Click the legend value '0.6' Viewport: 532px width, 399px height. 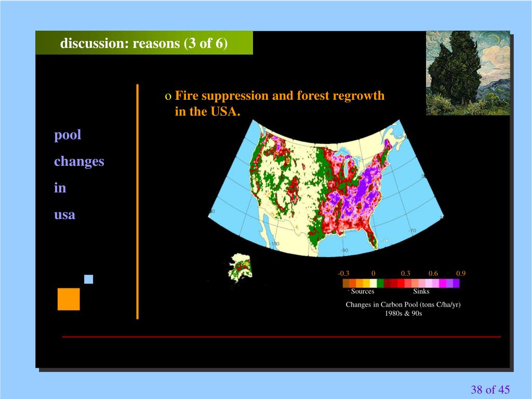click(433, 273)
